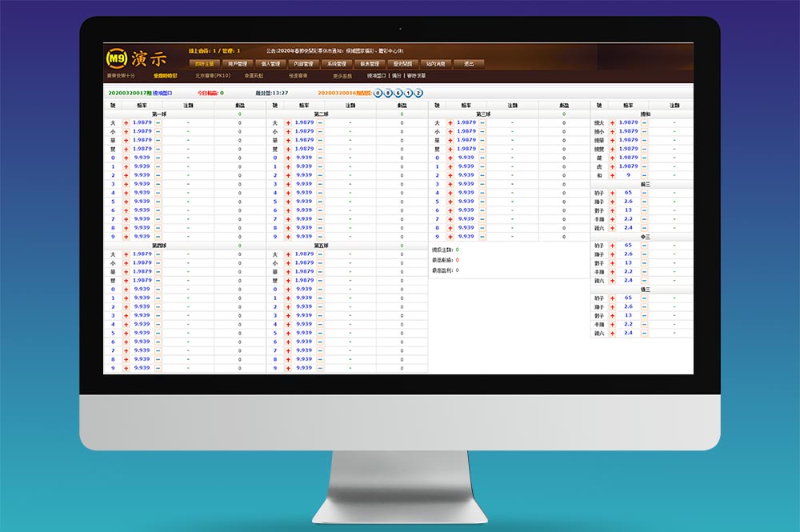Screen dimensions: 800x532
Task: Click plus for first 65 odds row
Action: (612, 193)
